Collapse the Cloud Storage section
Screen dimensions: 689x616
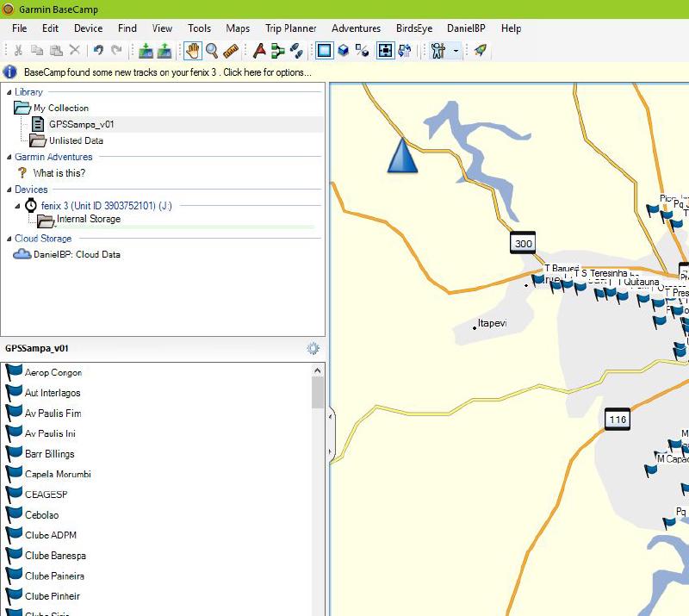point(9,239)
